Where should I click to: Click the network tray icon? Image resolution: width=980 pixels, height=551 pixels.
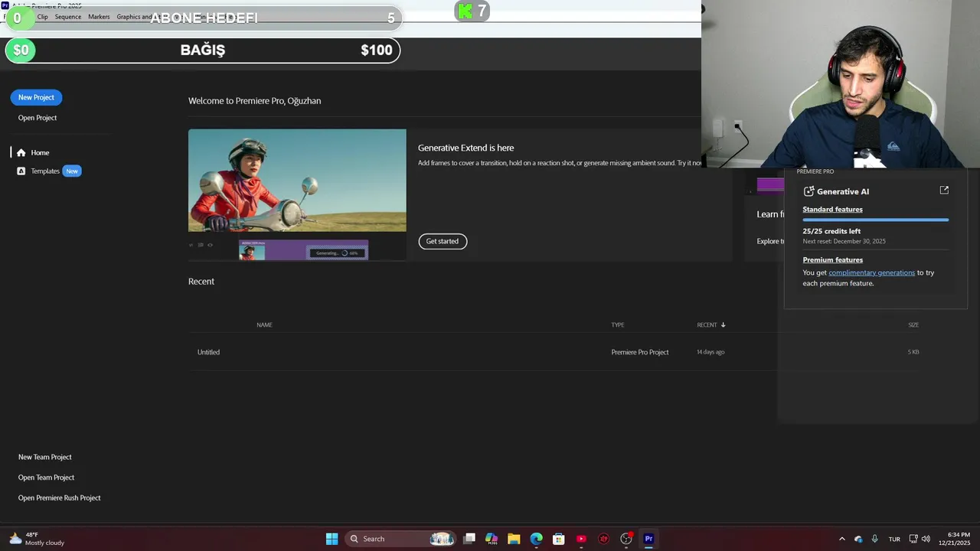pyautogui.click(x=913, y=539)
